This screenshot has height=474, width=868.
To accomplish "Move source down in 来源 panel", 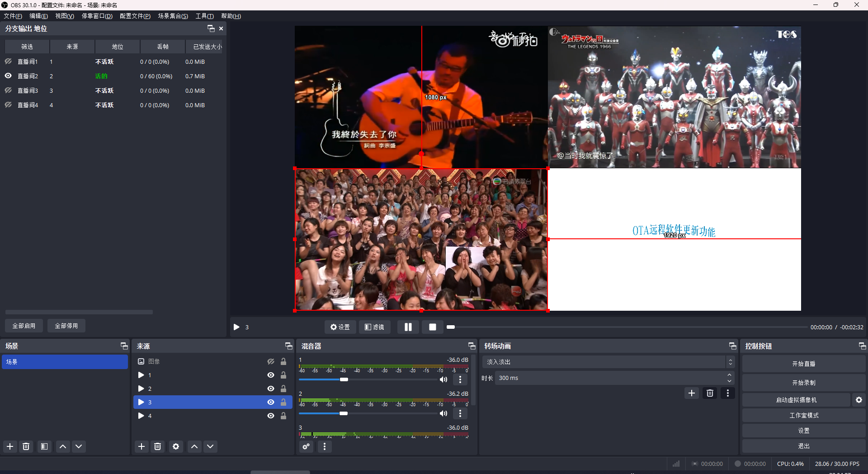I will point(210,446).
